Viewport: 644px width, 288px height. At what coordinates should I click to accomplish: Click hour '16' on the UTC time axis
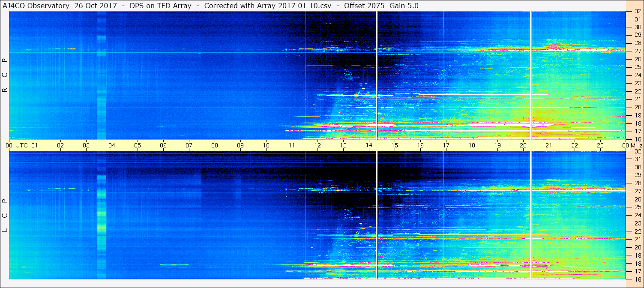tap(420, 145)
